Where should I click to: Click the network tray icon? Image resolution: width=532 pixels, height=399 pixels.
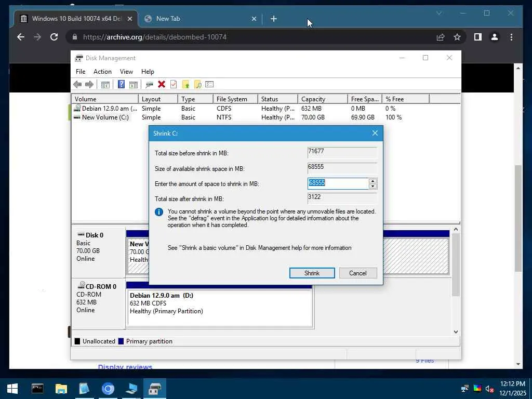pyautogui.click(x=465, y=389)
